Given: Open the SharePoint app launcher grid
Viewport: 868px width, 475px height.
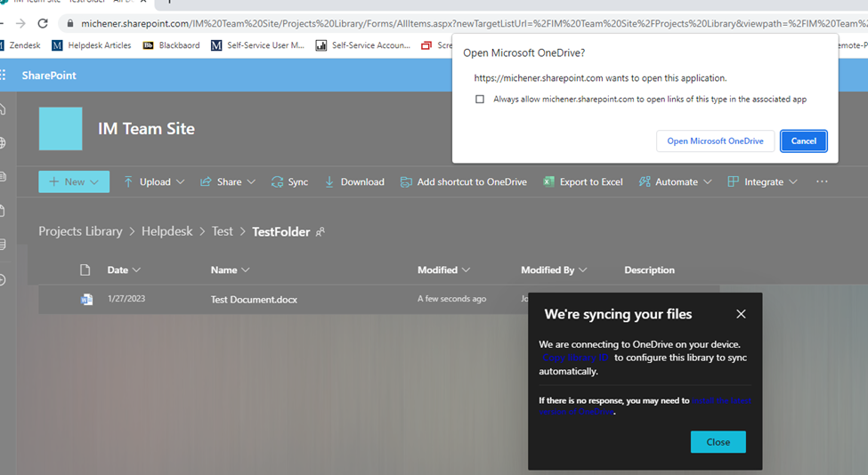Looking at the screenshot, I should click(x=3, y=76).
